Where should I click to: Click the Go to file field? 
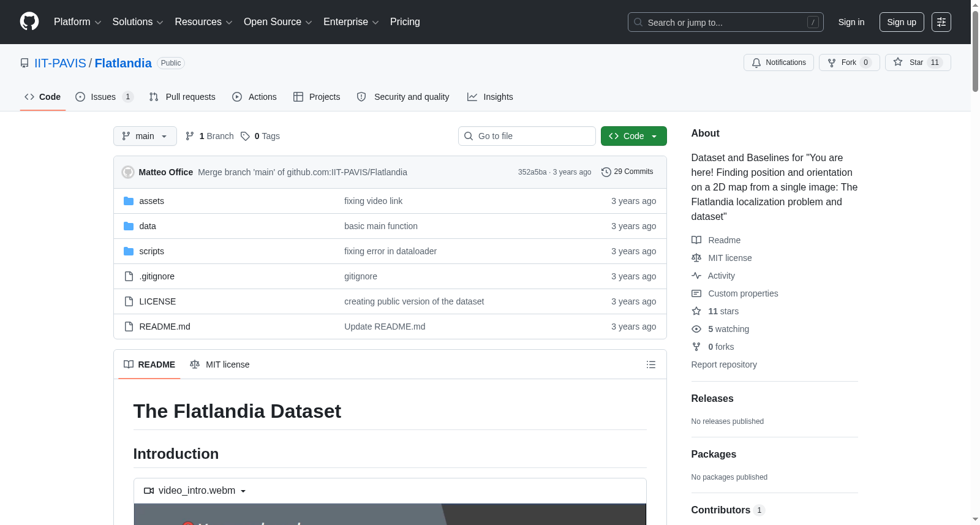pos(527,136)
